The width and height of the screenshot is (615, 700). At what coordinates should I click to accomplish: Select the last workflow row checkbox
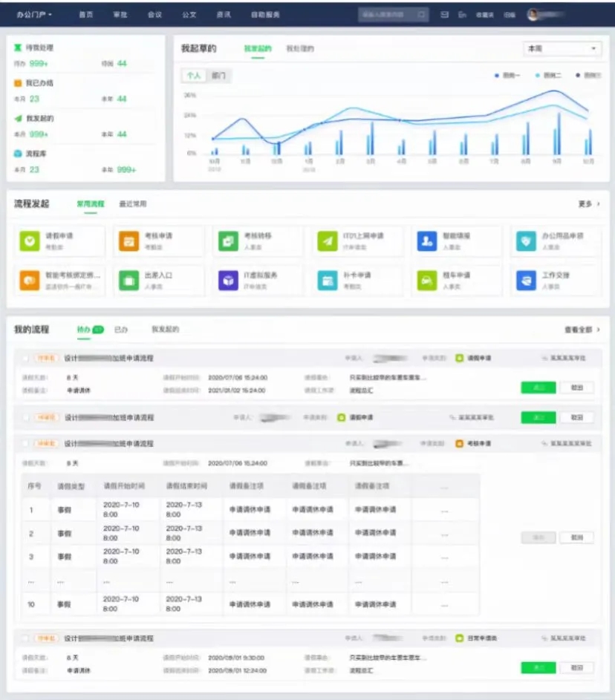point(25,638)
